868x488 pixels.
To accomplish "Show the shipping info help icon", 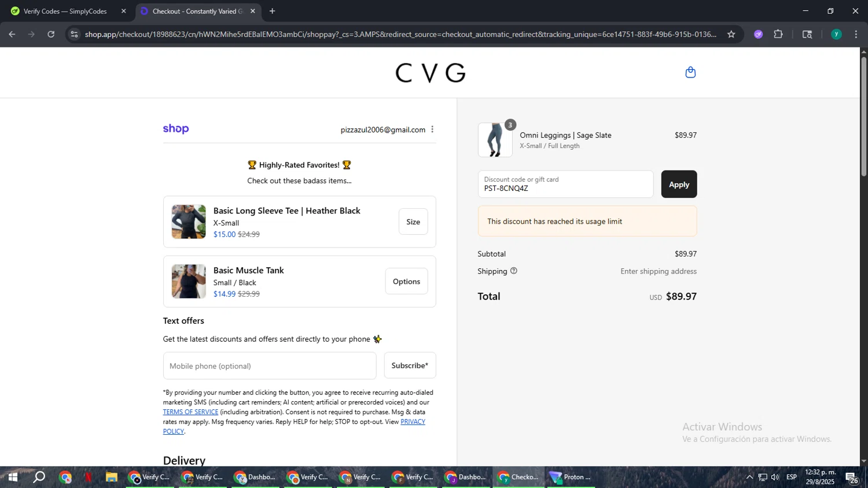I will coord(513,271).
